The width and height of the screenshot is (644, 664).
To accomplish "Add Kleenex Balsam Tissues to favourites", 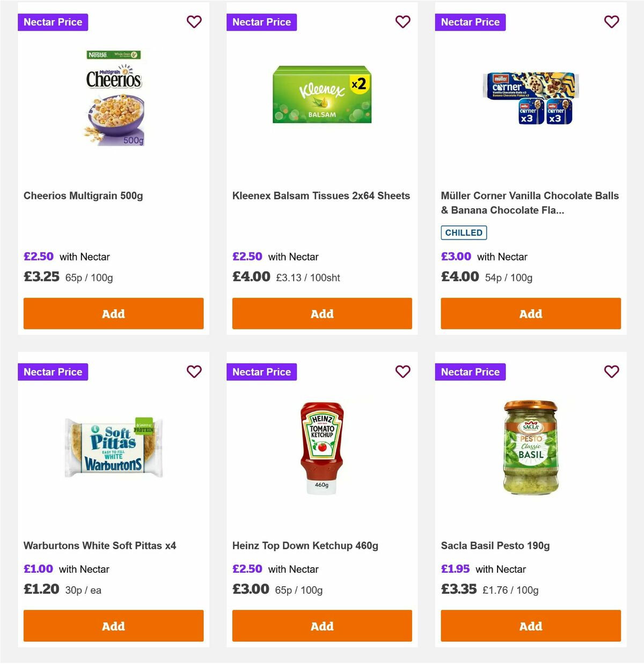I will [x=402, y=22].
